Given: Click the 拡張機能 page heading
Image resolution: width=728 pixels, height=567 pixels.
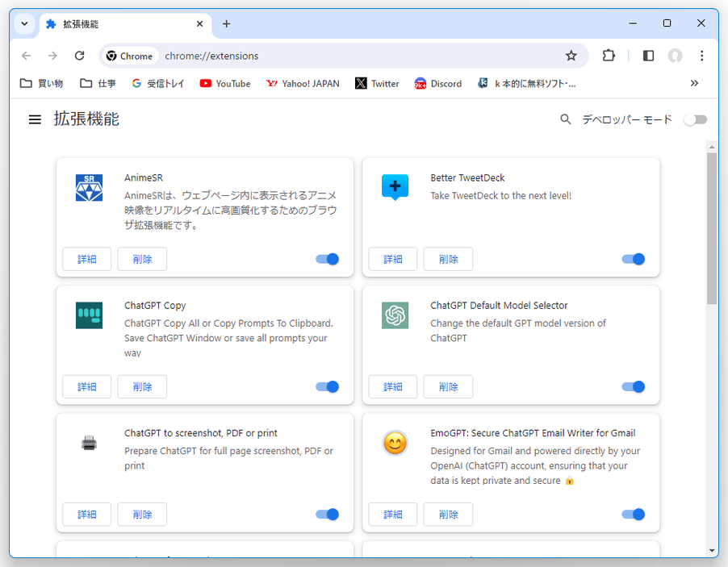Looking at the screenshot, I should 86,119.
